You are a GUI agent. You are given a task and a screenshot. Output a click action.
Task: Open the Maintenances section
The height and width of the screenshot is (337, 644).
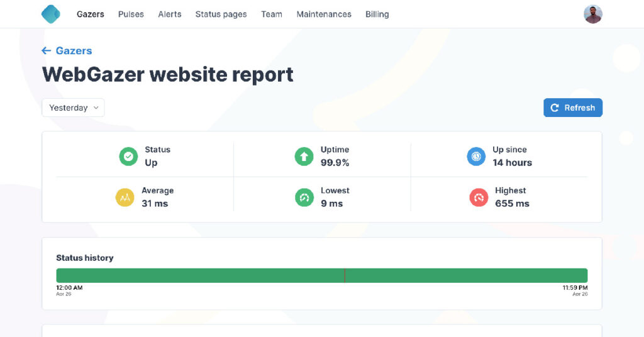[x=324, y=14]
